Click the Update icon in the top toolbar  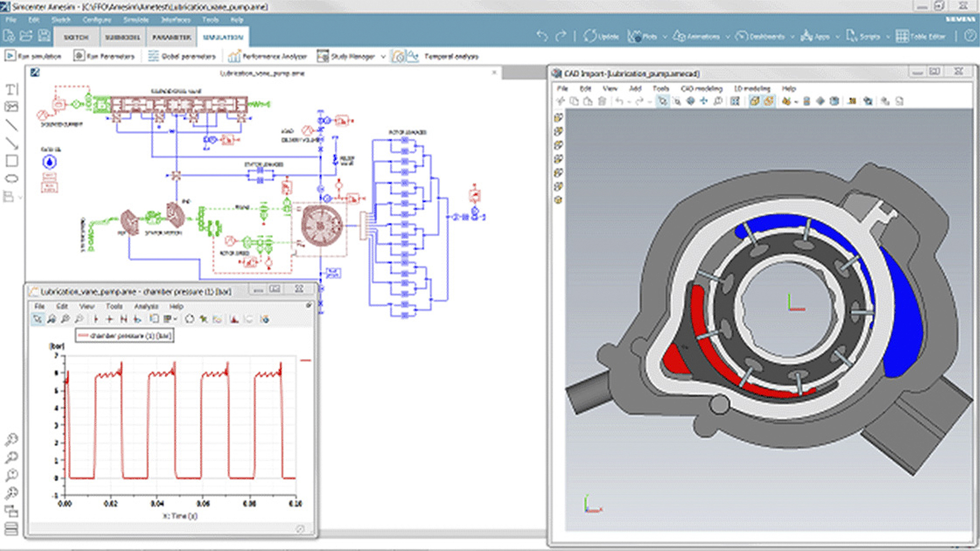591,37
